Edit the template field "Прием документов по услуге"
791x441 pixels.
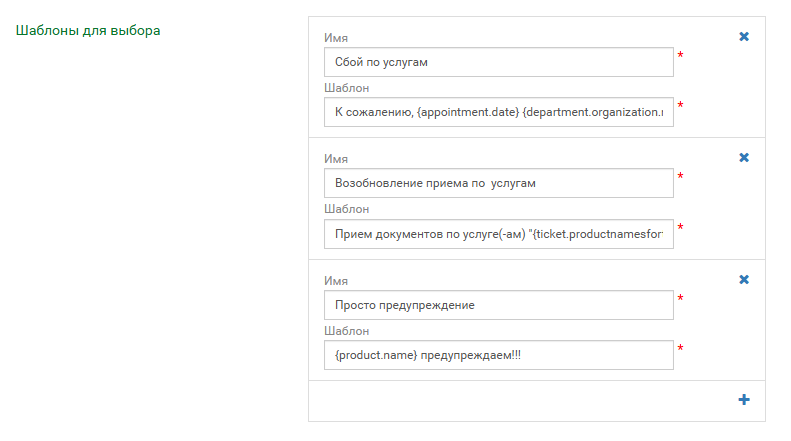(498, 234)
